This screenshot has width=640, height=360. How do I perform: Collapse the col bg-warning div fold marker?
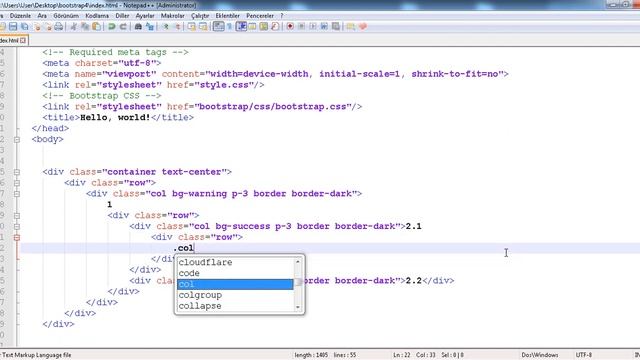pos(17,194)
